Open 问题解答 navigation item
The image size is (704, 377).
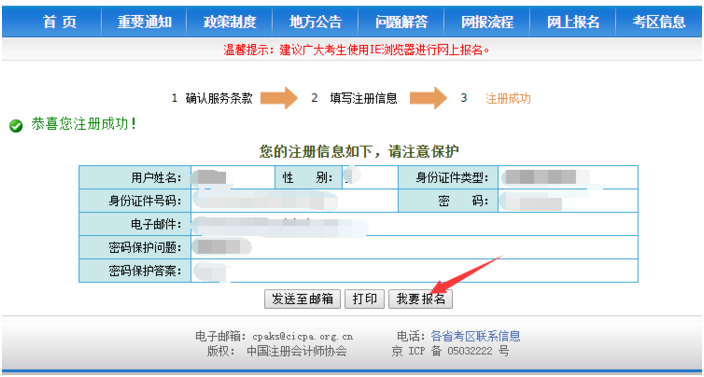tap(401, 22)
